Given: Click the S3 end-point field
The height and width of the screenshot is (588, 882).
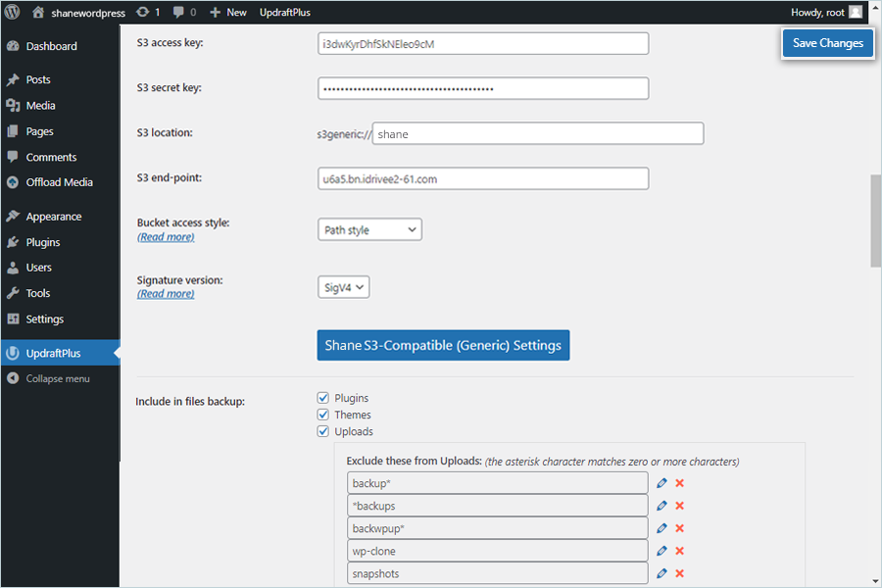Looking at the screenshot, I should click(x=483, y=179).
